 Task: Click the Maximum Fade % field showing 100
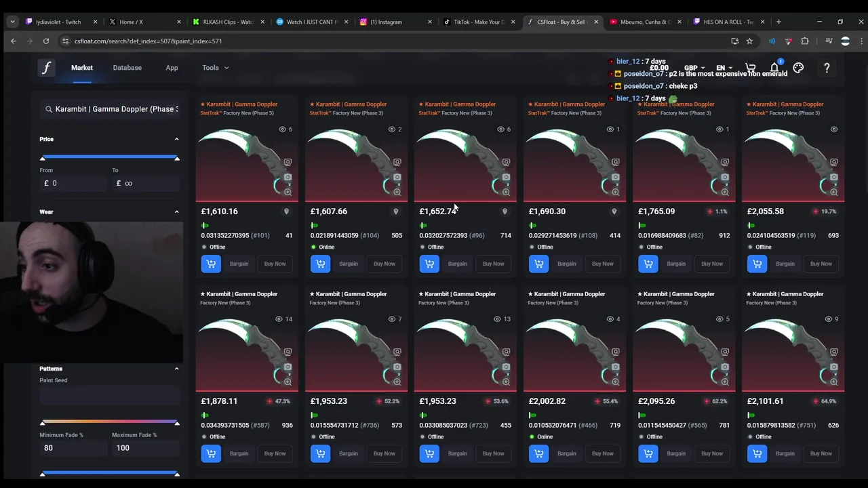click(146, 448)
